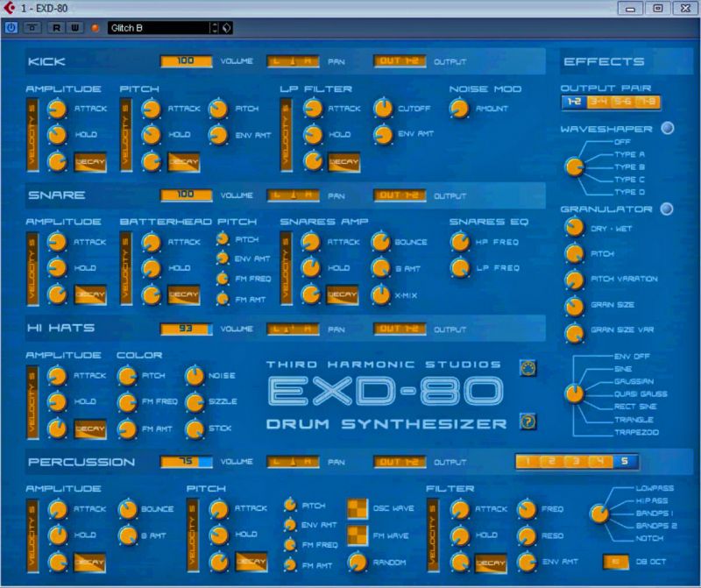Image resolution: width=701 pixels, height=588 pixels.
Task: Click the Kick LP Filter DECAY button
Action: (343, 162)
